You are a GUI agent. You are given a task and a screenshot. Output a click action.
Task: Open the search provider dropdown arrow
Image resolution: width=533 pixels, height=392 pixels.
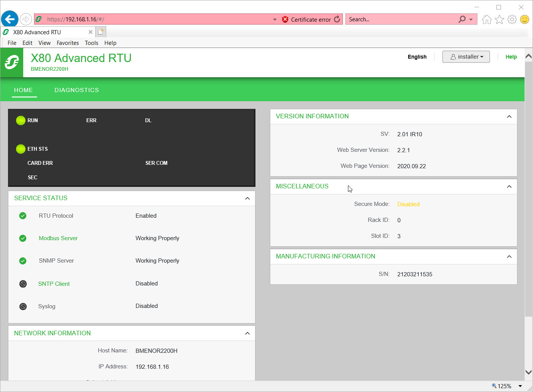click(x=471, y=19)
